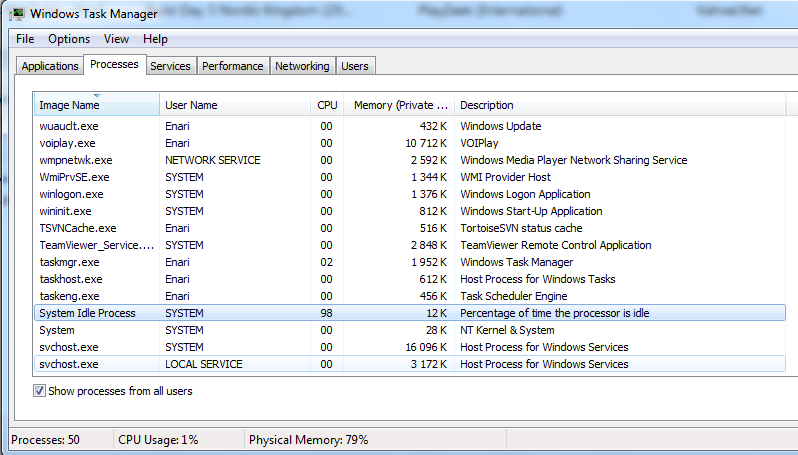
Task: Select the TeamViewer_Service process row
Action: pyautogui.click(x=410, y=245)
